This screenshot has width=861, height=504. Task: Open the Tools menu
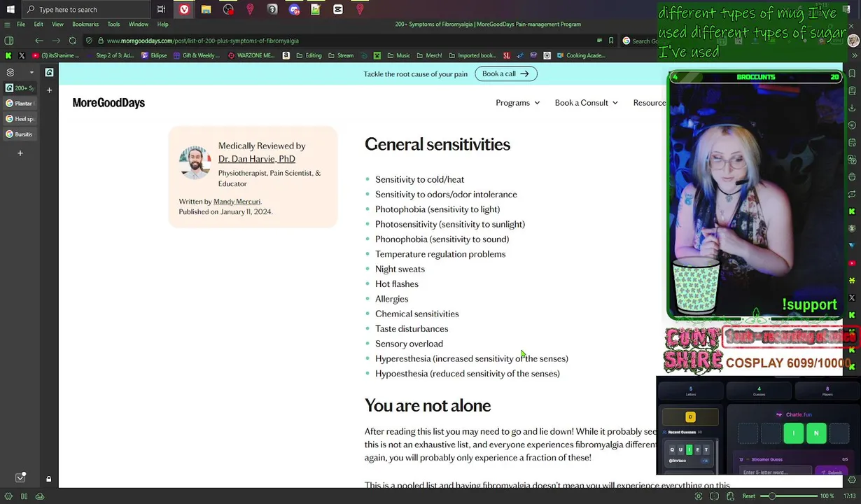[x=113, y=24]
